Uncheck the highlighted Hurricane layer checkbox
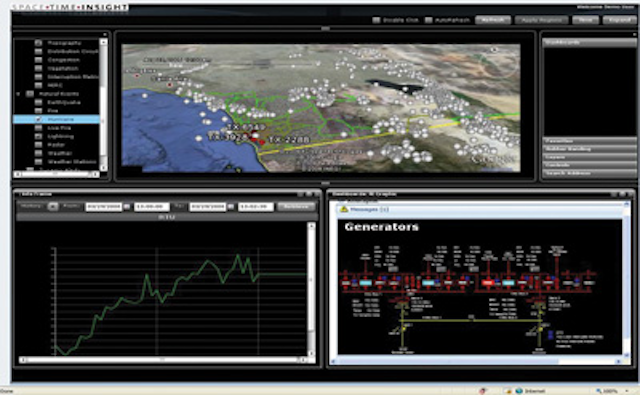This screenshot has height=395, width=640. tap(38, 119)
